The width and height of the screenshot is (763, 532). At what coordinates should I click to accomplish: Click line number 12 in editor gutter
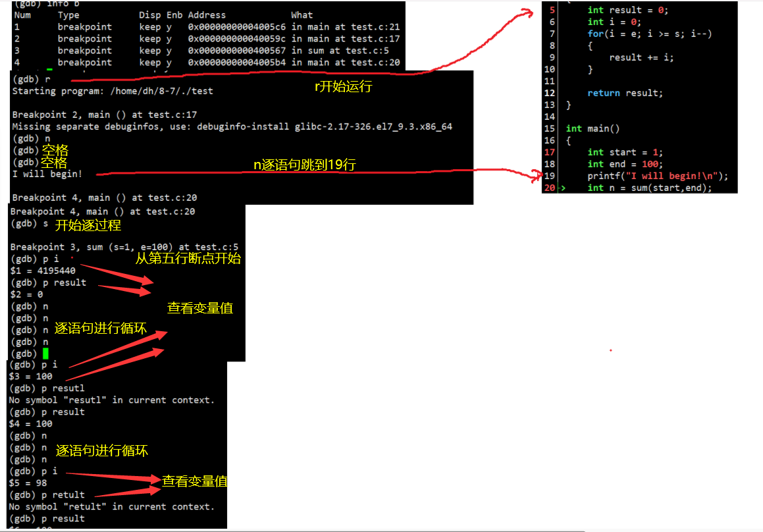pyautogui.click(x=550, y=93)
